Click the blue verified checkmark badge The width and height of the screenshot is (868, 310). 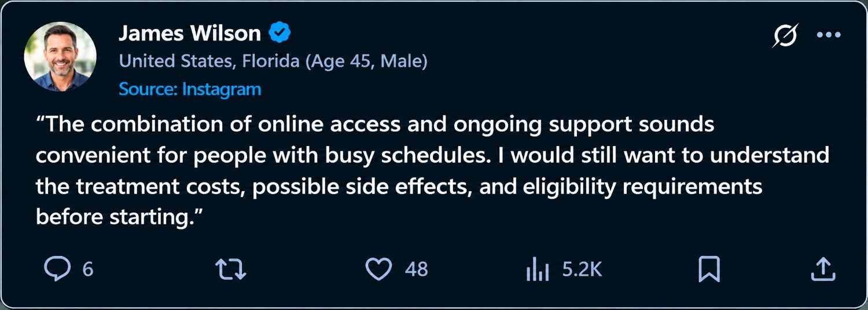pos(279,33)
